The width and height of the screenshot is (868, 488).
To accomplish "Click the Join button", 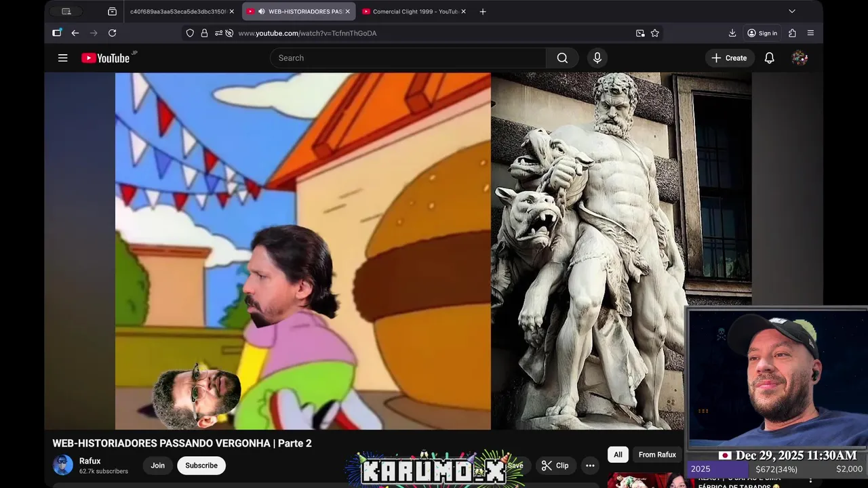I will 158,466.
